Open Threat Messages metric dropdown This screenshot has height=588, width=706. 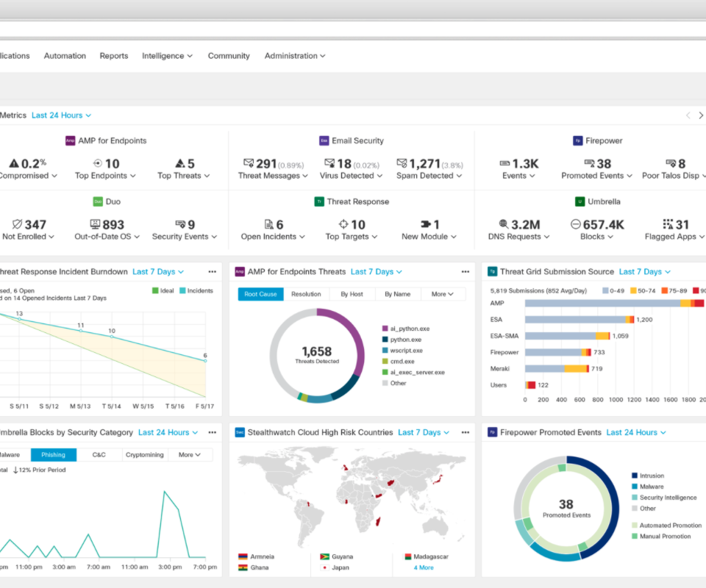[273, 176]
